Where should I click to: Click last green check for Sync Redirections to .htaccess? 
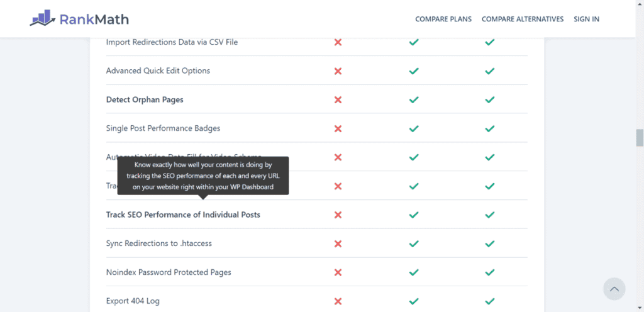tap(489, 244)
